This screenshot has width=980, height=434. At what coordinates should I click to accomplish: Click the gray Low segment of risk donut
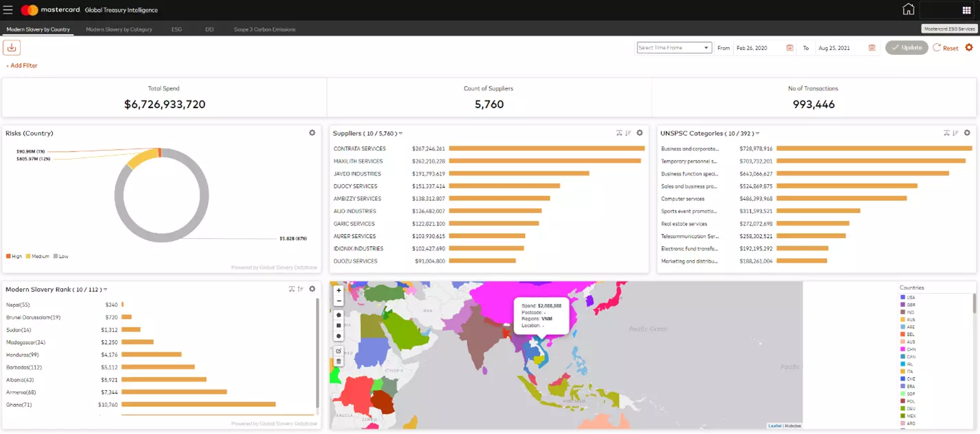click(x=160, y=238)
